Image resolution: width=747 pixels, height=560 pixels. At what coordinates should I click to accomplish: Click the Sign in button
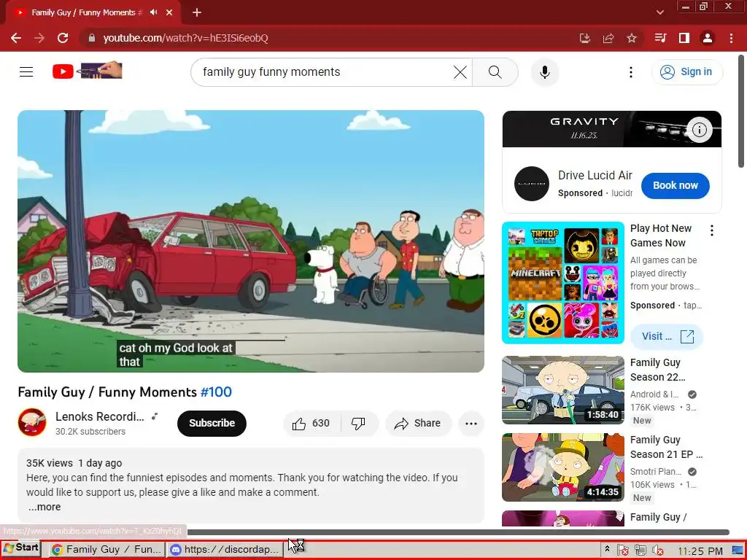pyautogui.click(x=686, y=72)
